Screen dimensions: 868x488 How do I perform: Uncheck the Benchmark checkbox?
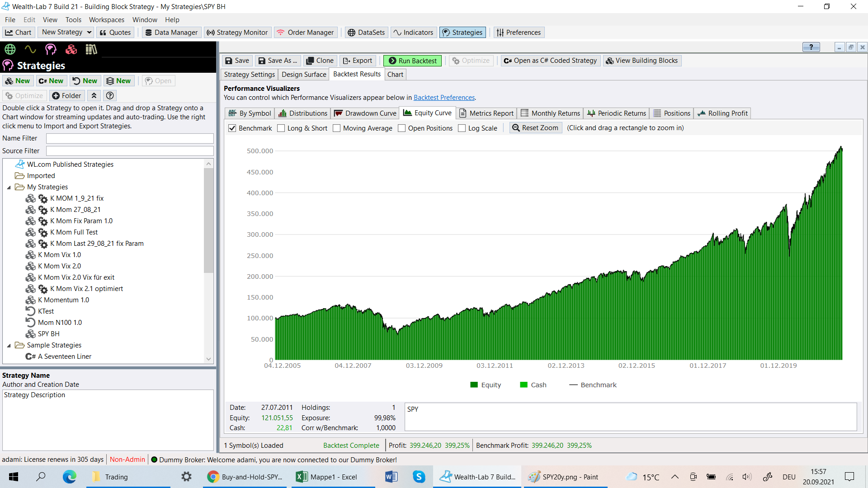pos(232,128)
